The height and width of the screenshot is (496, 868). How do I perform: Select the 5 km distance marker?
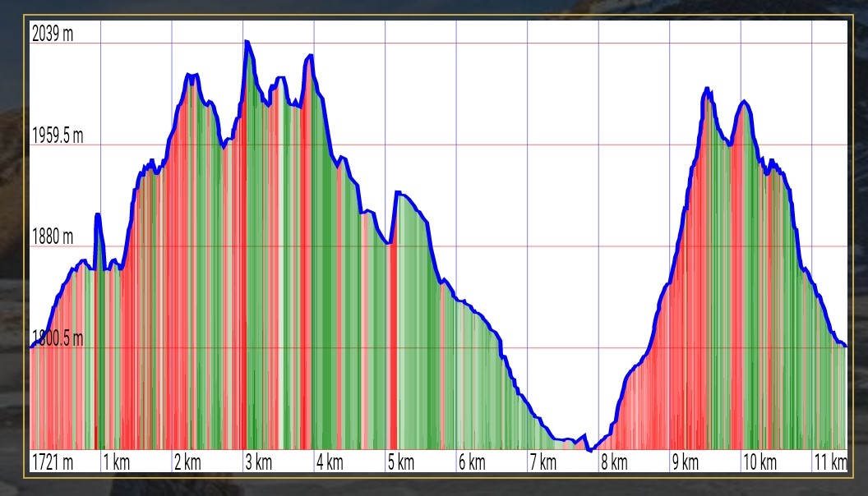click(x=401, y=462)
